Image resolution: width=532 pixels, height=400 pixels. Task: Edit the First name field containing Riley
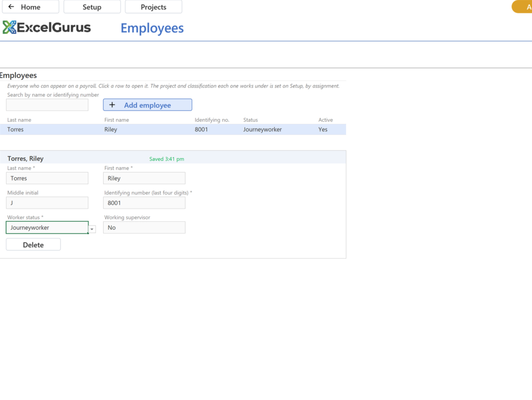(144, 178)
